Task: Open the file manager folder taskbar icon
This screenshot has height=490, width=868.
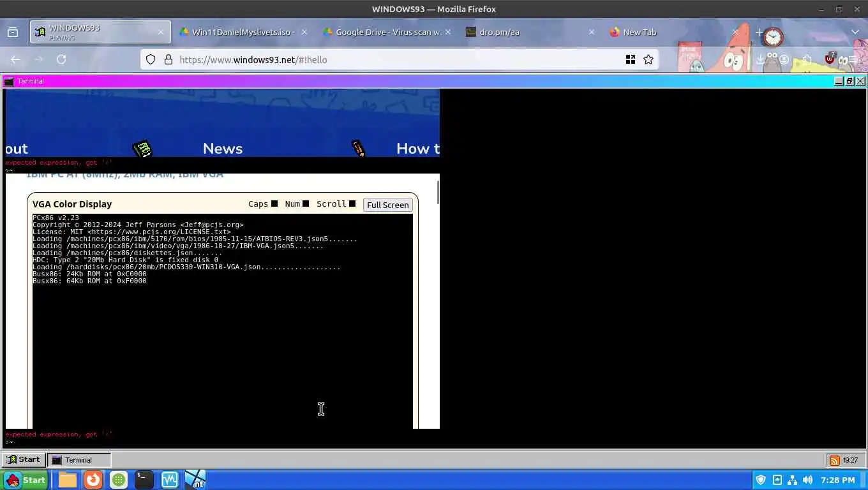Action: pyautogui.click(x=68, y=480)
